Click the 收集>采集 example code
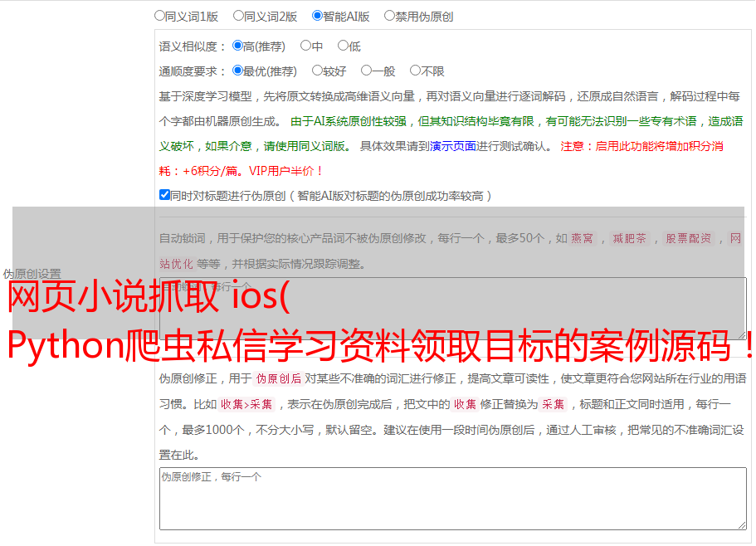Image resolution: width=756 pixels, height=546 pixels. pyautogui.click(x=246, y=404)
